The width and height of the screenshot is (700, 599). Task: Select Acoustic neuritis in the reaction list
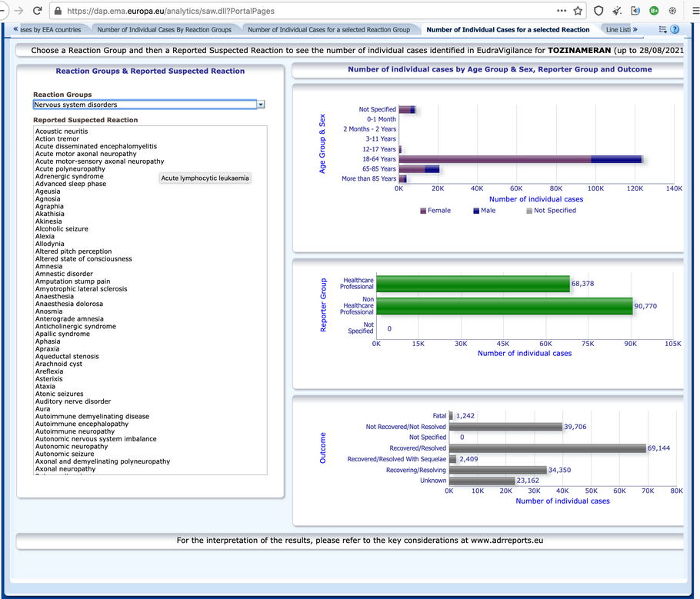62,131
